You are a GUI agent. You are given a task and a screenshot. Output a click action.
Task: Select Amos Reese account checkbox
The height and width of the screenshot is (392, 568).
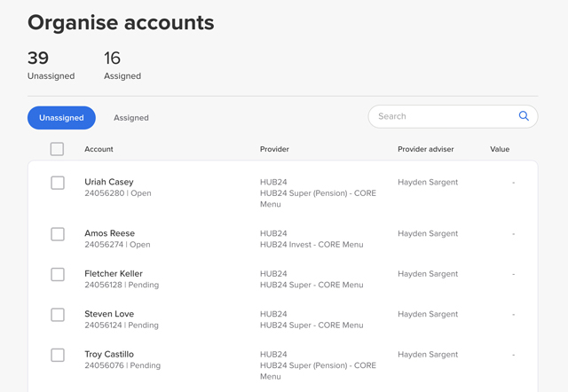tap(58, 234)
